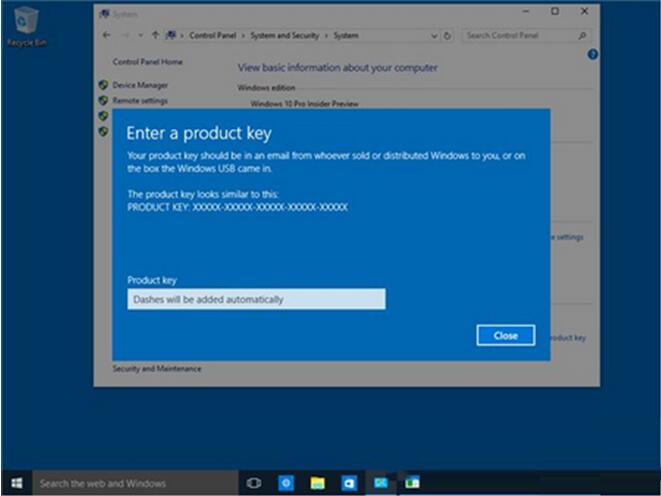Open Control Panel Home link
This screenshot has width=661, height=496.
(148, 62)
